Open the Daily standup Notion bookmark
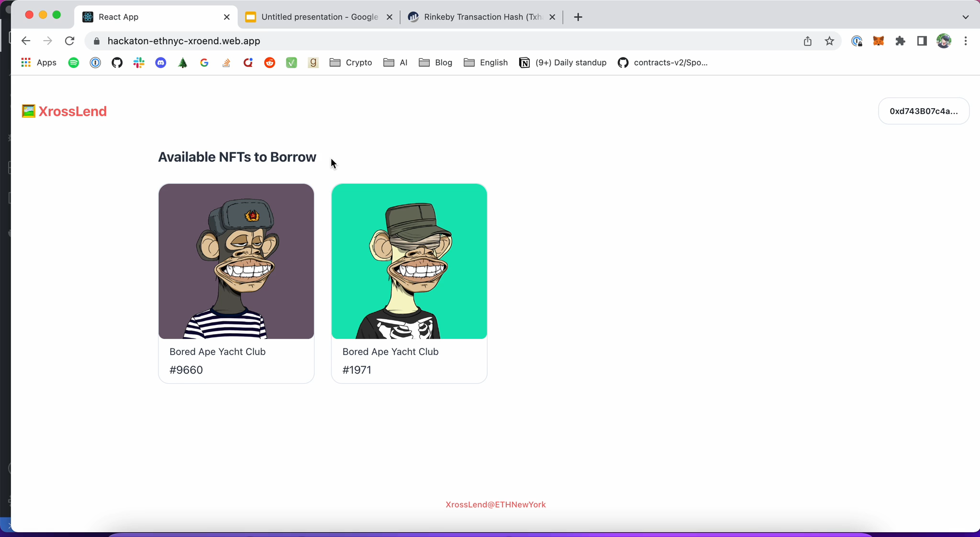 click(x=563, y=63)
